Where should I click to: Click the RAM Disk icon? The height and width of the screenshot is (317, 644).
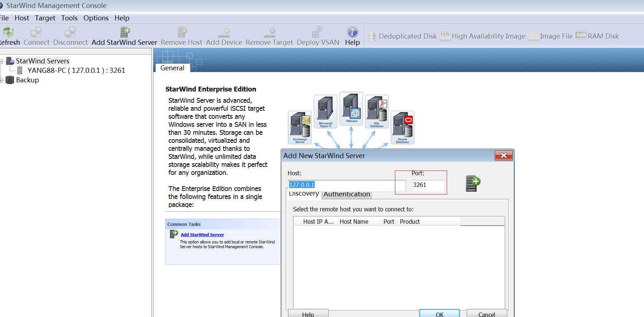pyautogui.click(x=581, y=35)
